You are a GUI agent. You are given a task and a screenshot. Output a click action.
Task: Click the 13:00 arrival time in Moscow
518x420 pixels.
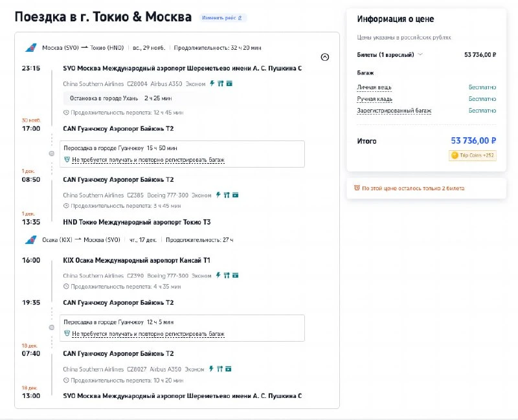(x=31, y=396)
